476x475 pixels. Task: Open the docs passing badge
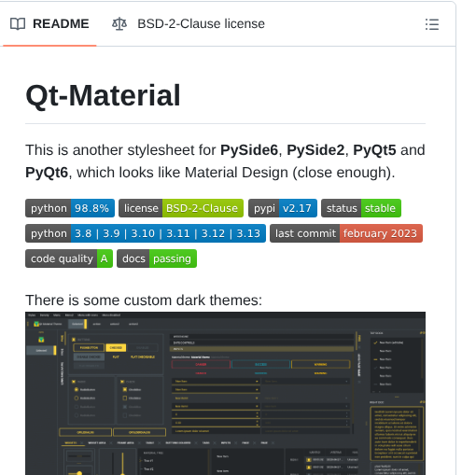pyautogui.click(x=157, y=258)
